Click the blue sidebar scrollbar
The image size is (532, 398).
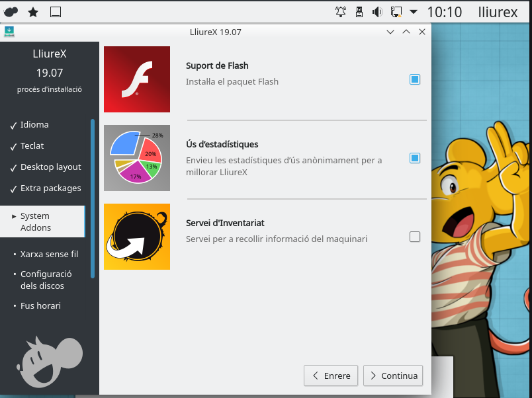click(x=93, y=198)
